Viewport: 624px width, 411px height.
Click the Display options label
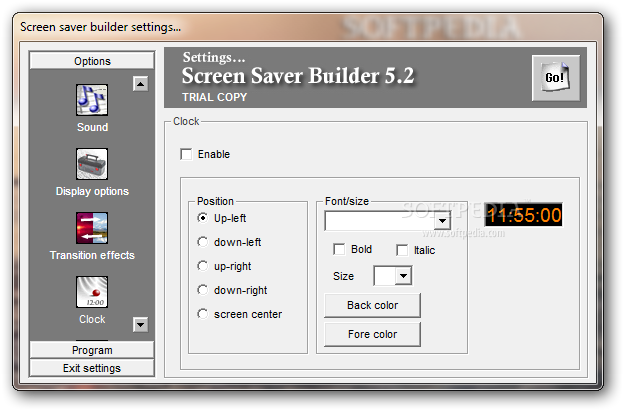[92, 191]
